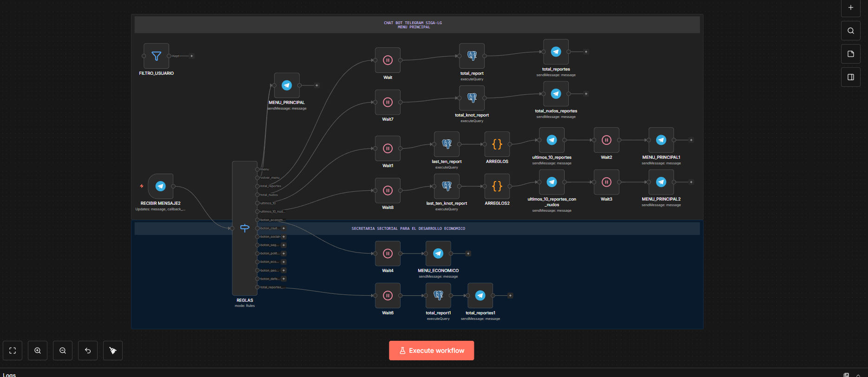Viewport: 868px width, 377px height.
Task: Open the canvas node search
Action: pos(850,31)
